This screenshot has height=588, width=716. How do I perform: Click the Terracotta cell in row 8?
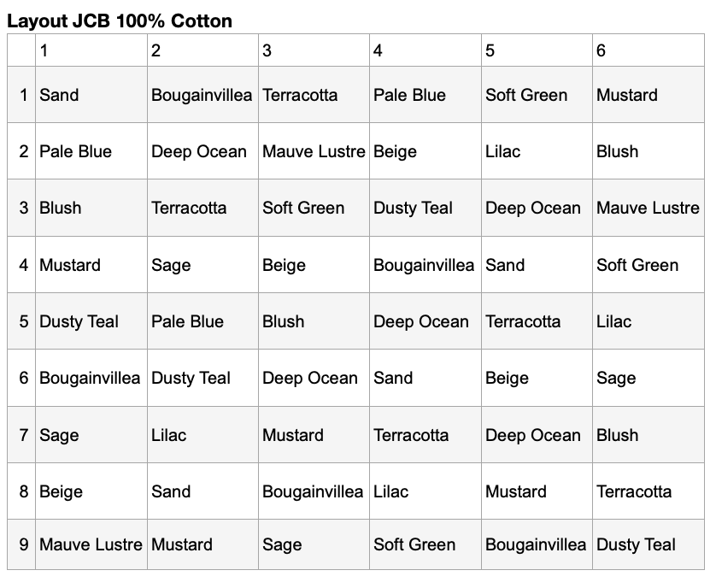pos(648,491)
